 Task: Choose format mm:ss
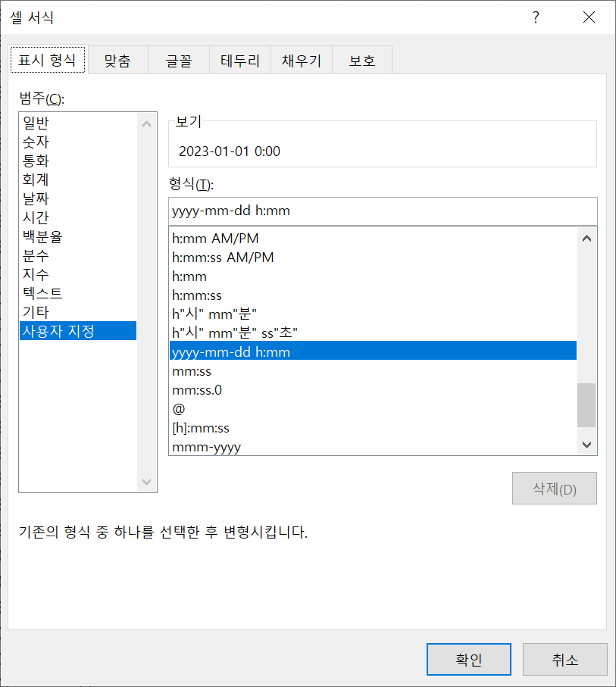pos(373,371)
